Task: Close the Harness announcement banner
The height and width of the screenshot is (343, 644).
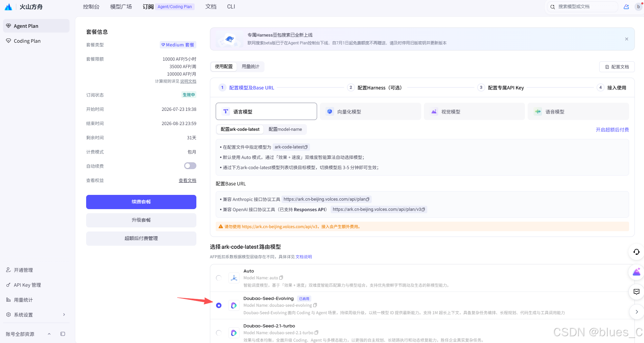Action: 627,39
